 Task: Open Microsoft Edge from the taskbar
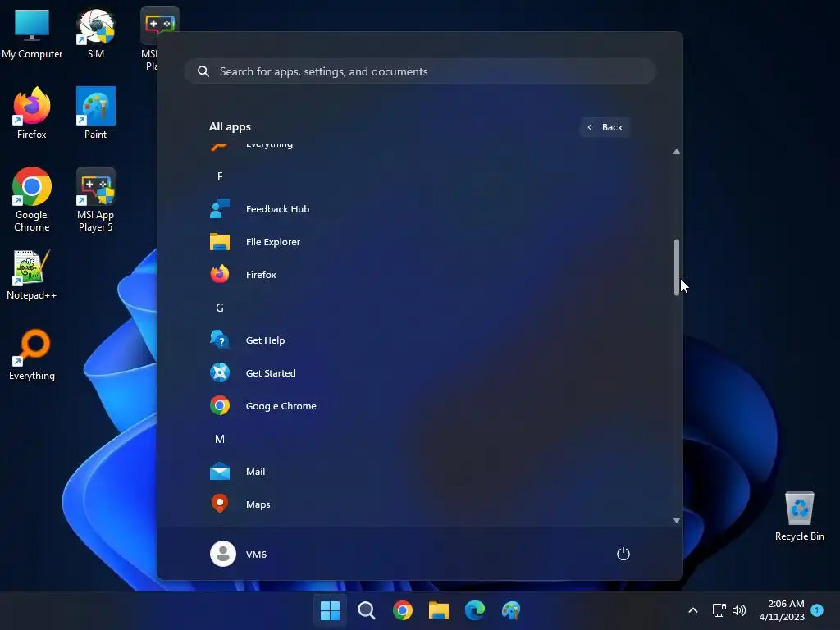(x=475, y=610)
